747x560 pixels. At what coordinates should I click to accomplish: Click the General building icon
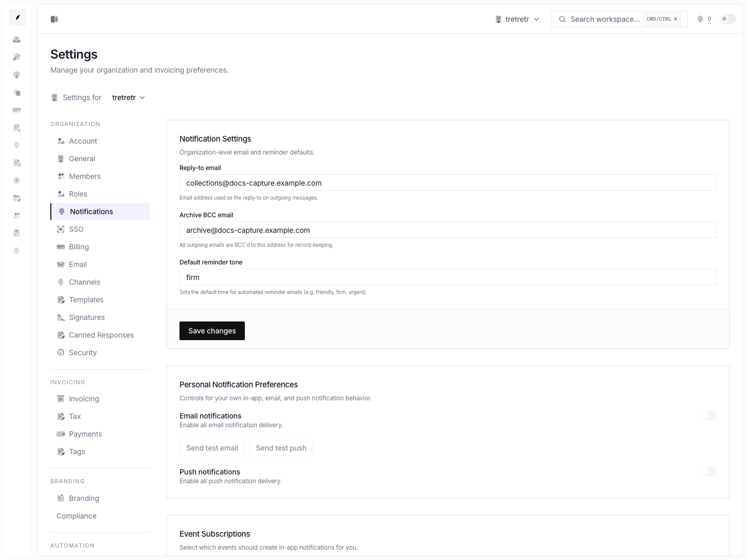[x=61, y=159]
